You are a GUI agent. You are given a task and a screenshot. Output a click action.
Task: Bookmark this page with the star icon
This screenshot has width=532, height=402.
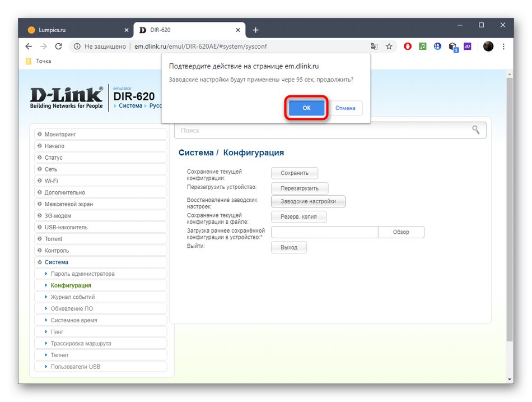coord(389,46)
